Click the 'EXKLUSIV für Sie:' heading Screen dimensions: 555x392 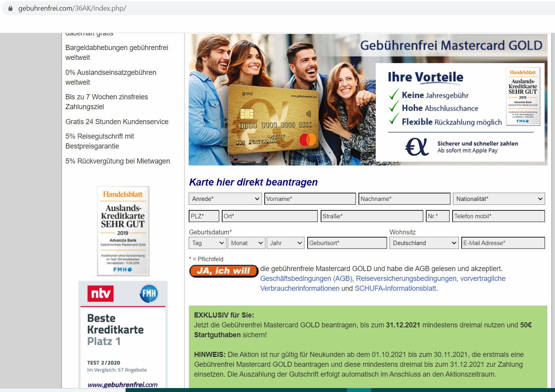pos(224,315)
